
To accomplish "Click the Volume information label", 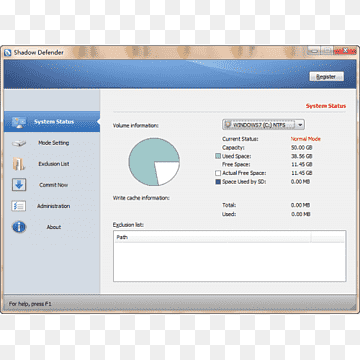I will tap(136, 126).
